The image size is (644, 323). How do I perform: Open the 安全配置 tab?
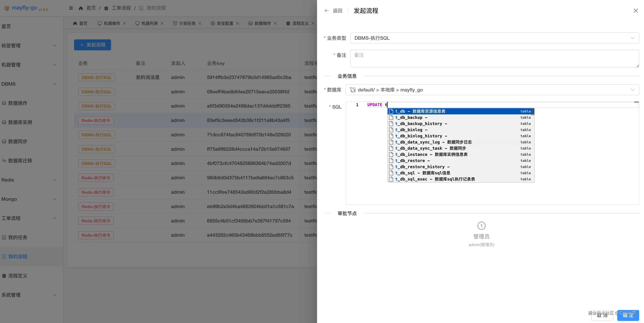point(225,23)
